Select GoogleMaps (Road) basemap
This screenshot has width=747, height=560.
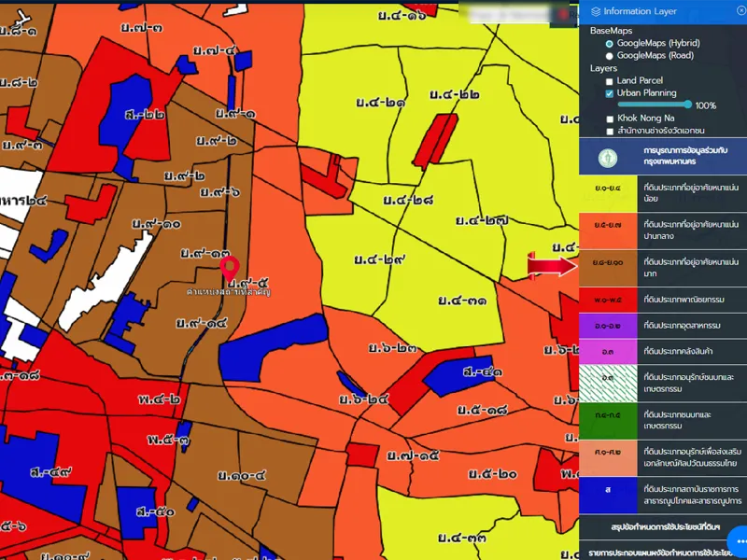(x=610, y=56)
